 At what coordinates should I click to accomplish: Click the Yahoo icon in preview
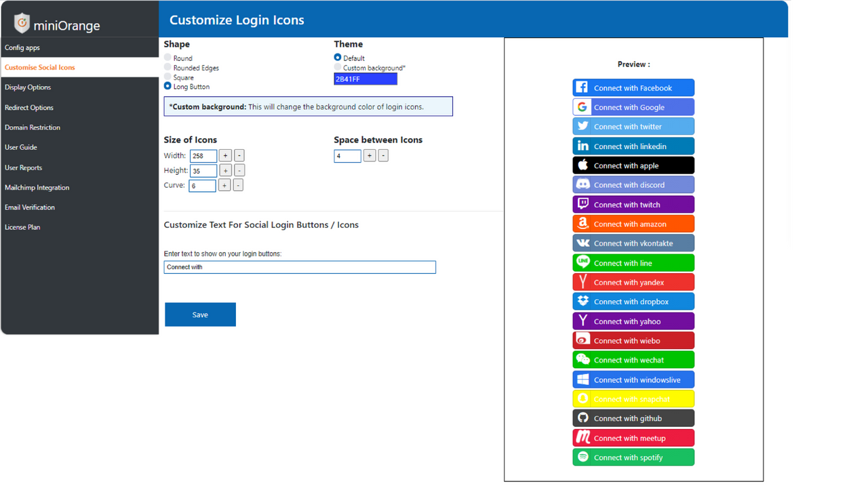tap(583, 321)
